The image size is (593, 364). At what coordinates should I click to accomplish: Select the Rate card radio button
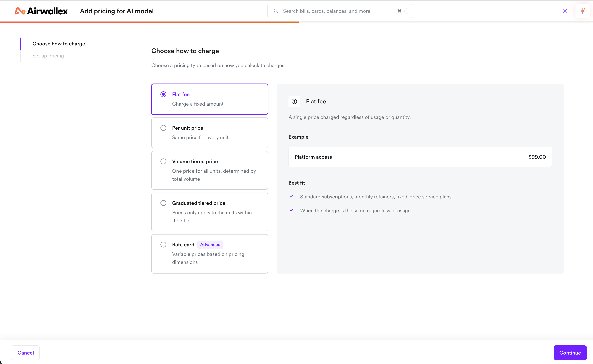[x=163, y=245]
